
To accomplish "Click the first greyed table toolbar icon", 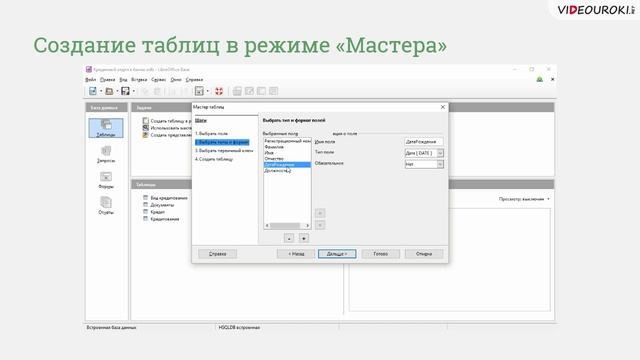I will click(x=237, y=91).
